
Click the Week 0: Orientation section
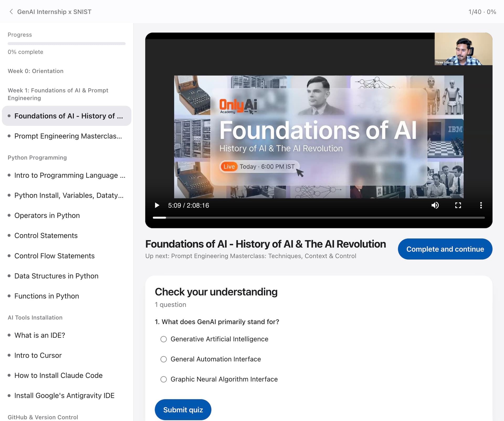coord(35,71)
